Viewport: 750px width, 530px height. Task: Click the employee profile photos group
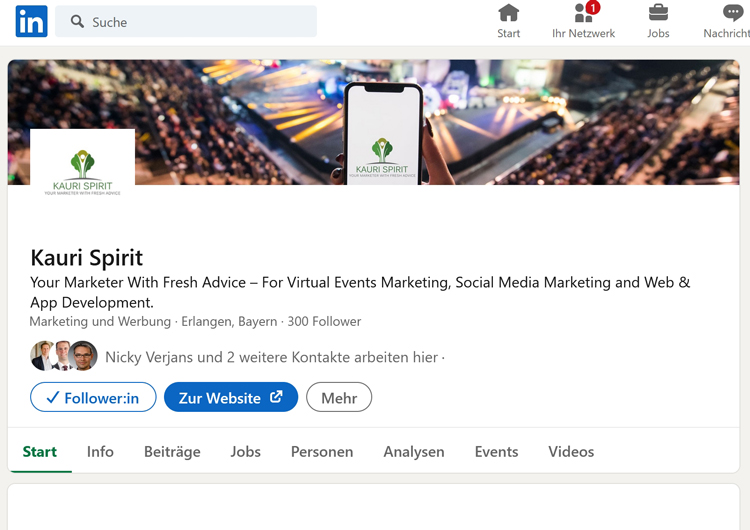pyautogui.click(x=64, y=356)
